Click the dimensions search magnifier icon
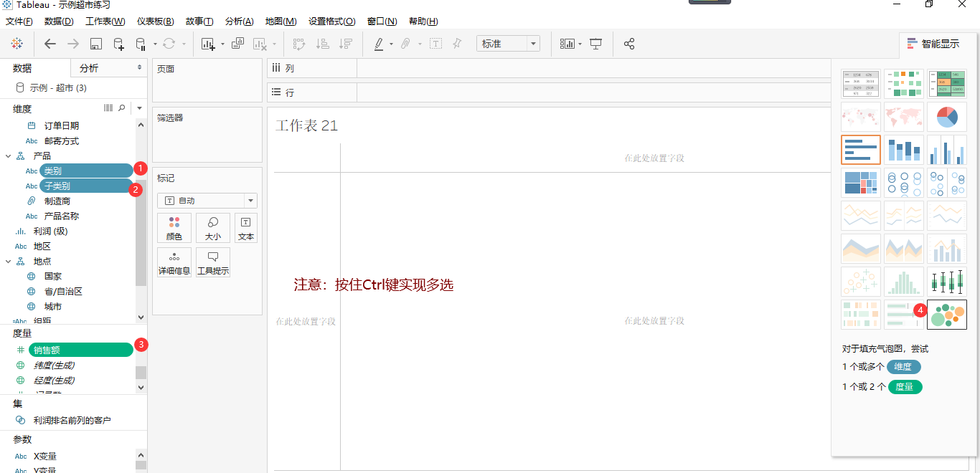The width and height of the screenshot is (980, 473). click(x=122, y=108)
